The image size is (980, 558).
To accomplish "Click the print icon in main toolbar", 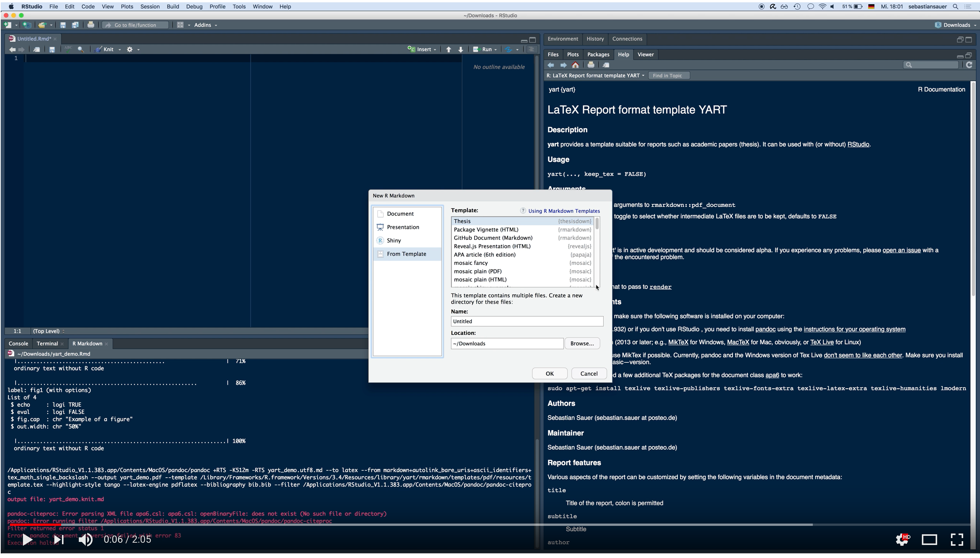I will 91,25.
